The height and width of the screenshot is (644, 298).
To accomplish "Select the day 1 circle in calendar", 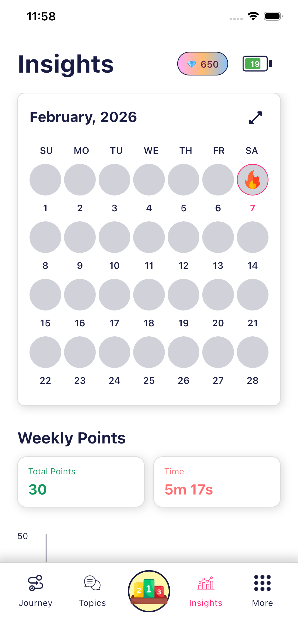I will click(x=45, y=180).
